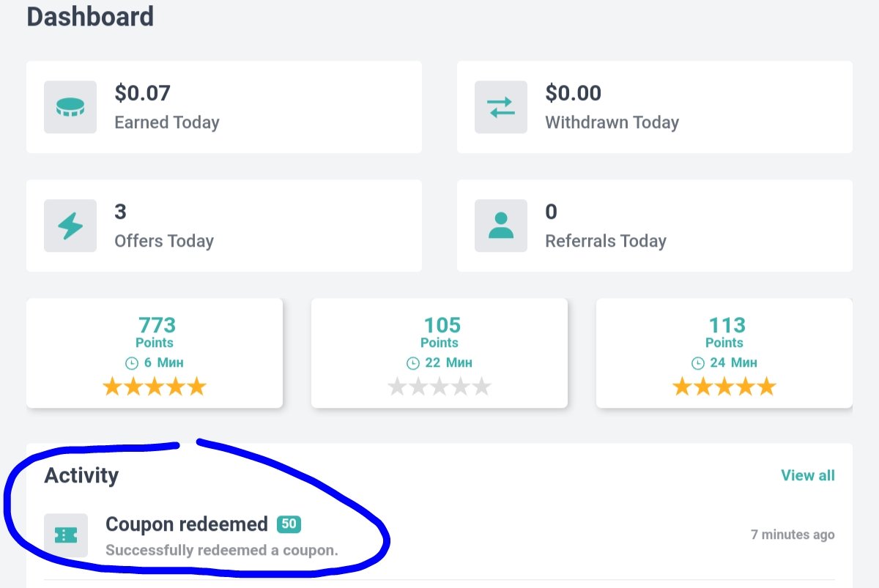
Task: Click the coupon ticket icon in Activity
Action: [x=66, y=535]
